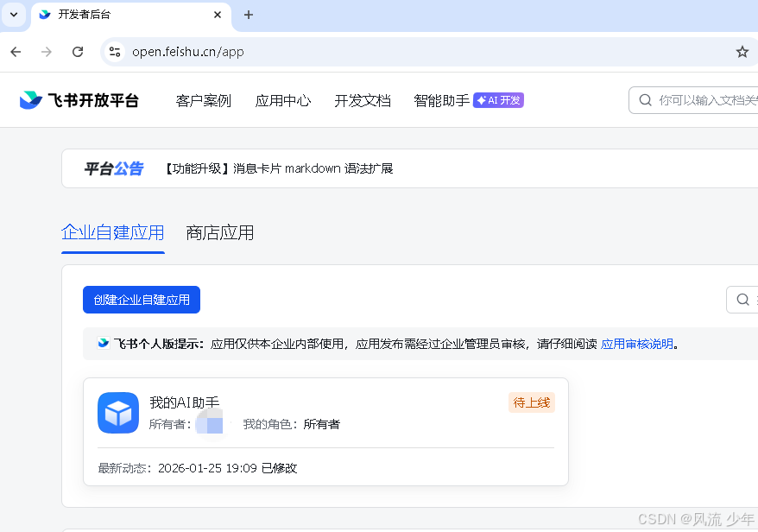The width and height of the screenshot is (758, 532).
Task: Click the search magnifier above the app list
Action: 742,300
